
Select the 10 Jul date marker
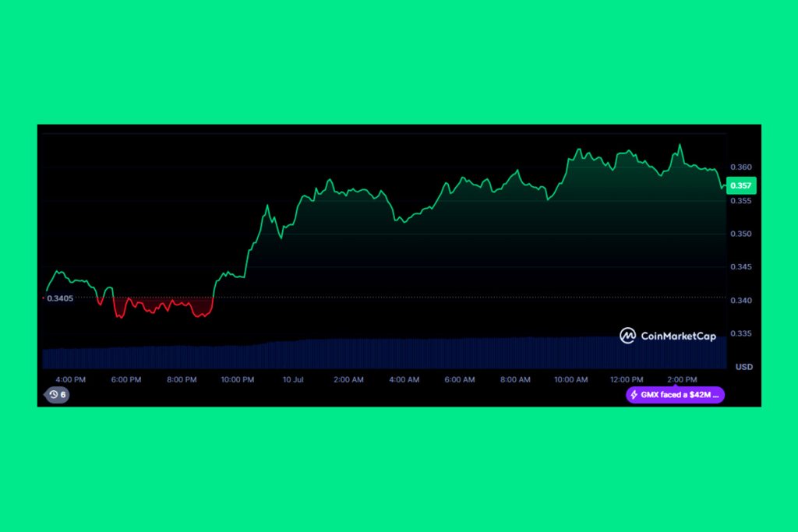click(292, 379)
